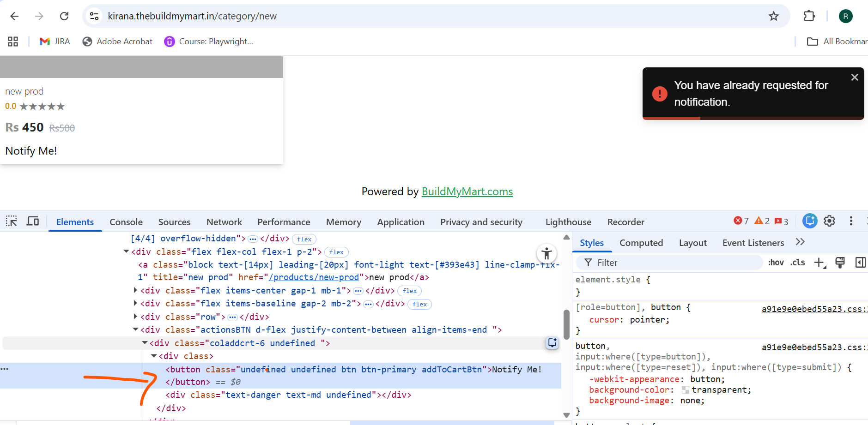
Task: Collapse the coladdcrt-6 div node
Action: tap(145, 343)
